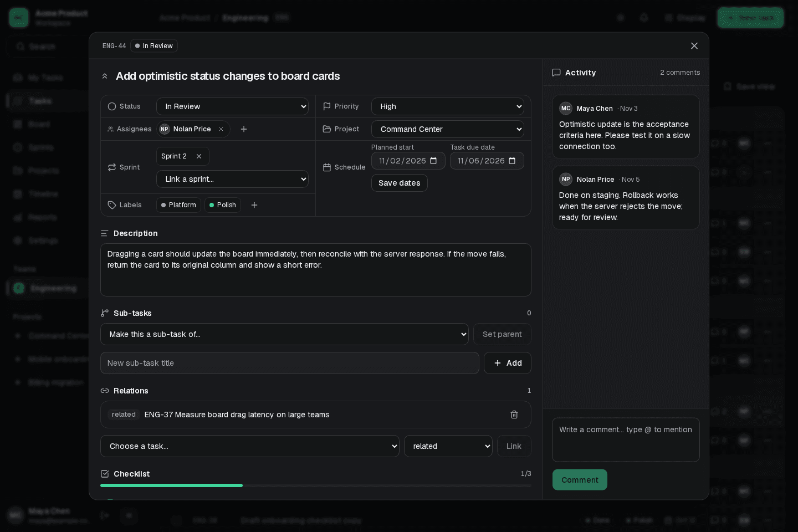Open the Priority dropdown set to High
This screenshot has width=798, height=532.
(x=448, y=106)
